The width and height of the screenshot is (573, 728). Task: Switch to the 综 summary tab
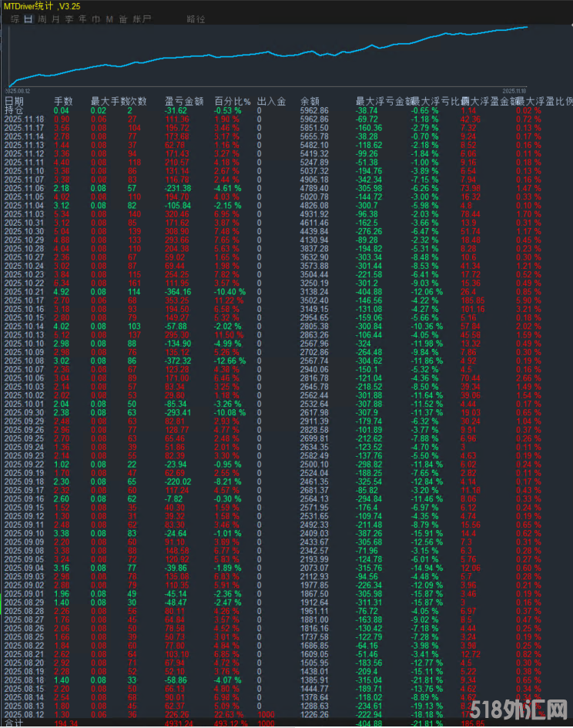click(15, 18)
